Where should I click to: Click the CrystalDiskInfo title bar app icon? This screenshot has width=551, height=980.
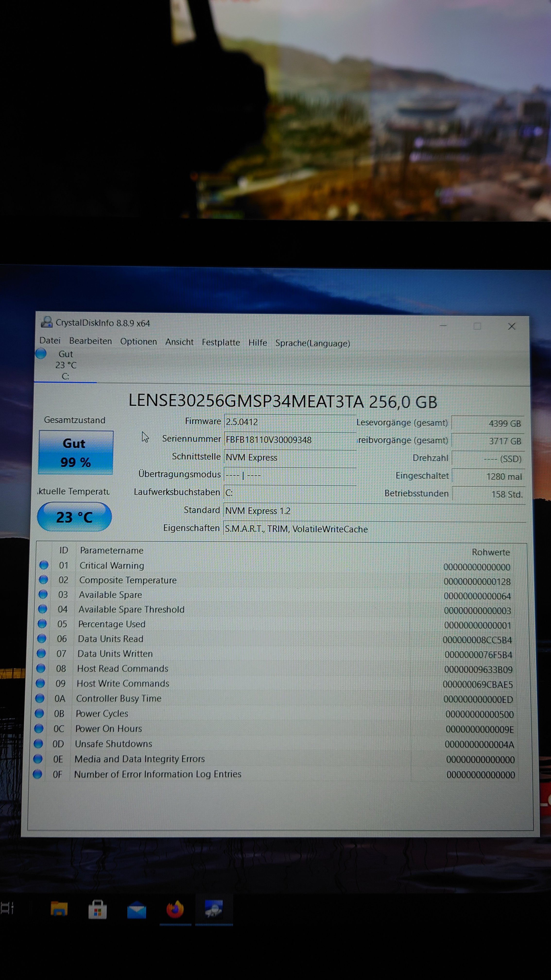(x=47, y=322)
